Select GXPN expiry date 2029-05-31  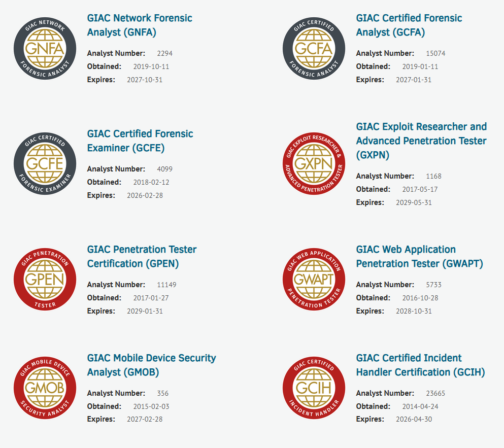tap(414, 202)
